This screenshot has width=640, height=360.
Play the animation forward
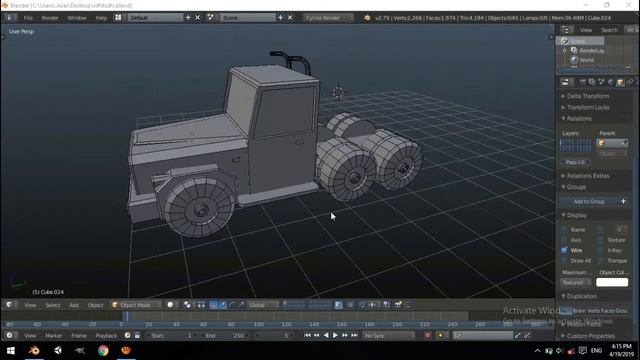point(335,335)
